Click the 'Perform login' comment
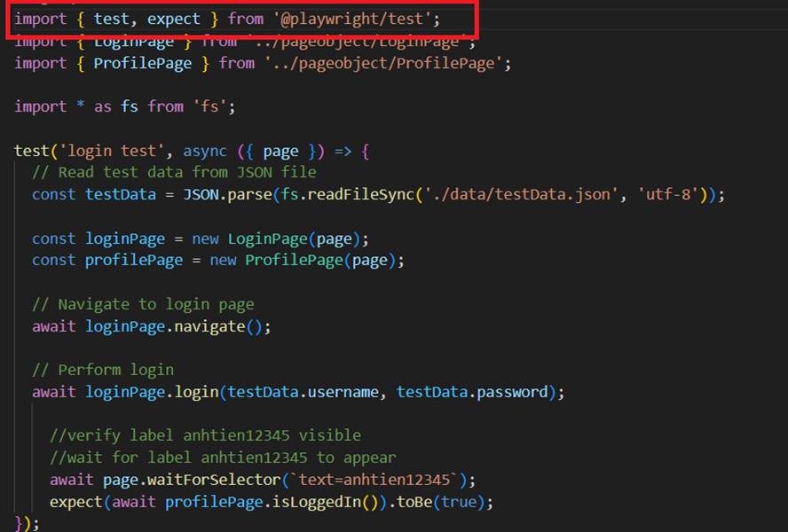Image resolution: width=788 pixels, height=532 pixels. (x=103, y=370)
